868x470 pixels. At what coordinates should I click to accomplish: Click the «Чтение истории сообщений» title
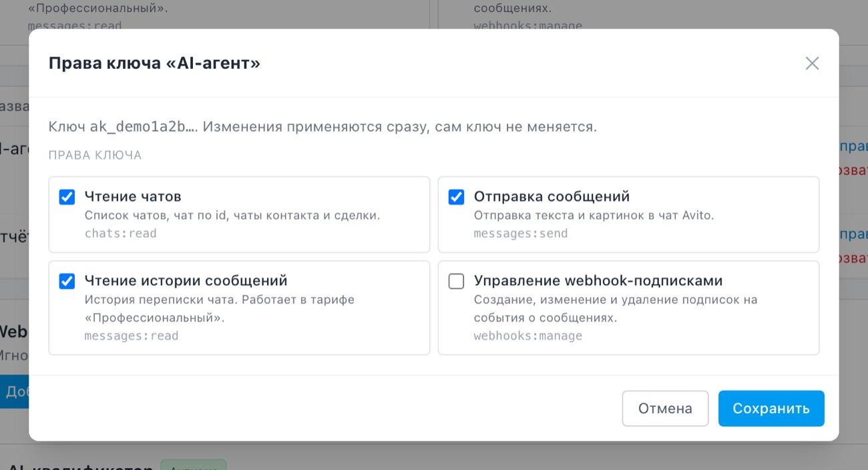coord(186,280)
